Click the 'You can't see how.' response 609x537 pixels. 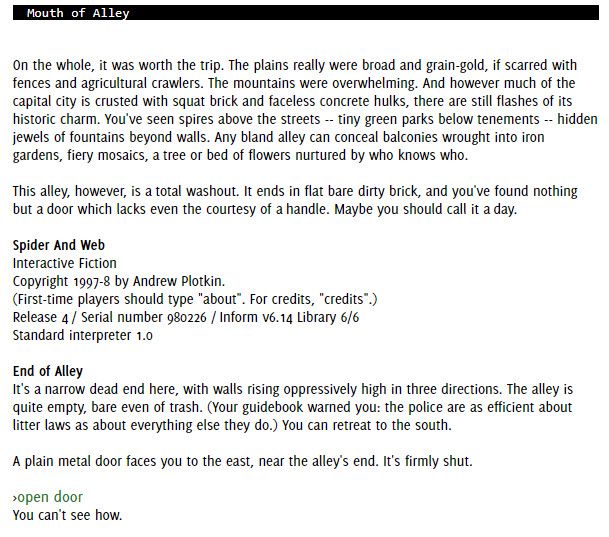(67, 515)
